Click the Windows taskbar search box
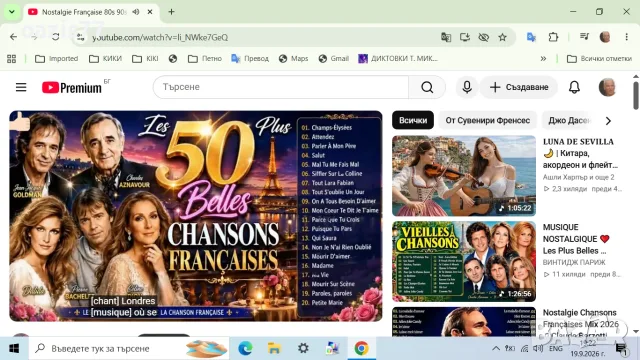The height and width of the screenshot is (360, 640). tap(129, 348)
